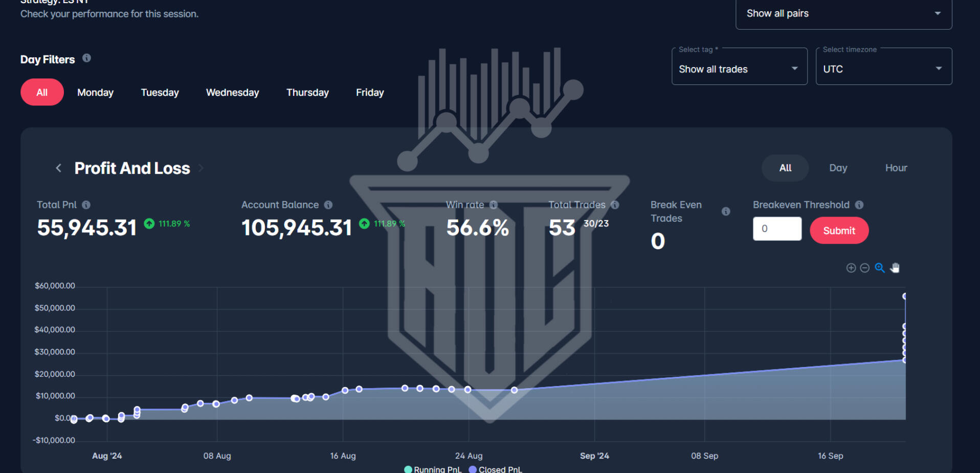
Task: Filter trades by Friday
Action: pos(370,93)
